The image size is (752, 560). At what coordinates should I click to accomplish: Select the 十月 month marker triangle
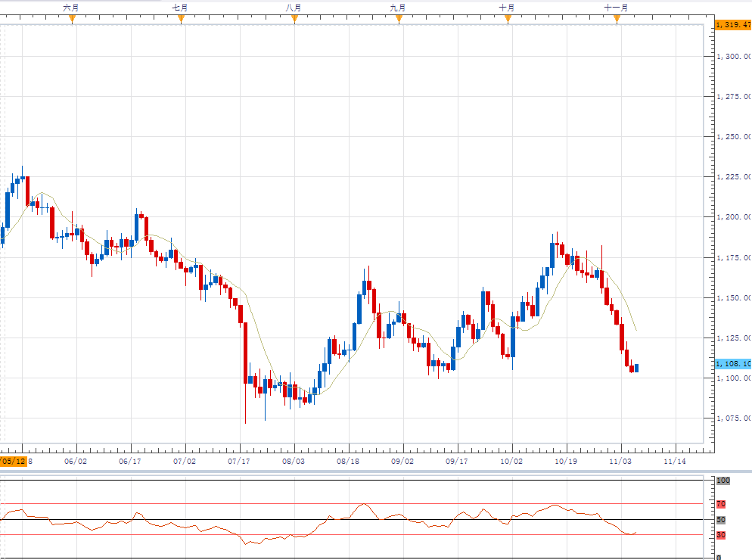click(508, 20)
